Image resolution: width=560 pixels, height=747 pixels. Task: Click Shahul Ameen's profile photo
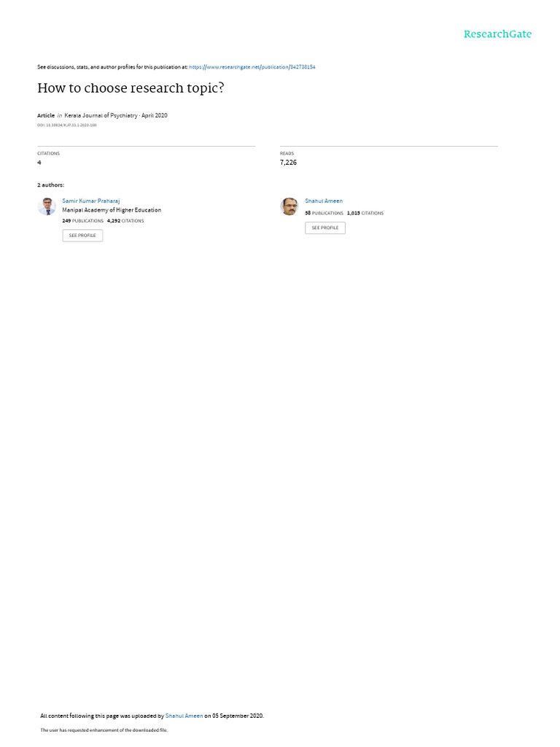(x=289, y=206)
